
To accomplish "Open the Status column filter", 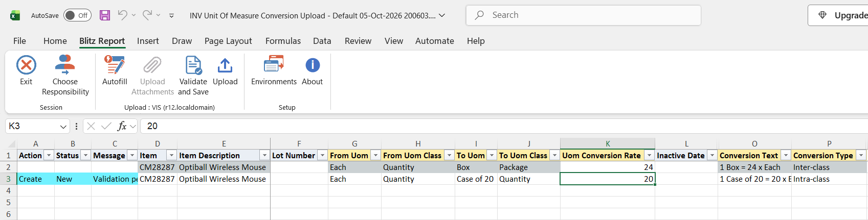I will point(86,156).
